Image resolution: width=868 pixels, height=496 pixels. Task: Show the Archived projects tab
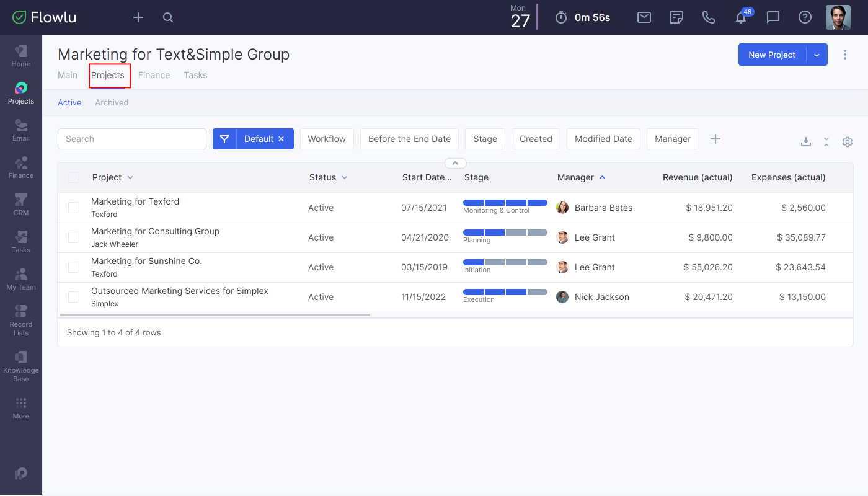point(112,102)
